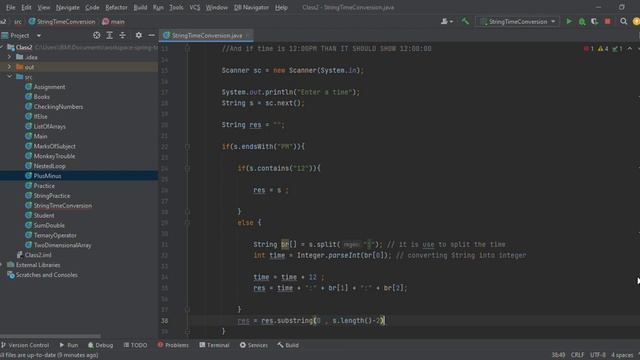Click the warnings count indicator in editor
This screenshot has width=640, height=360.
603,49
